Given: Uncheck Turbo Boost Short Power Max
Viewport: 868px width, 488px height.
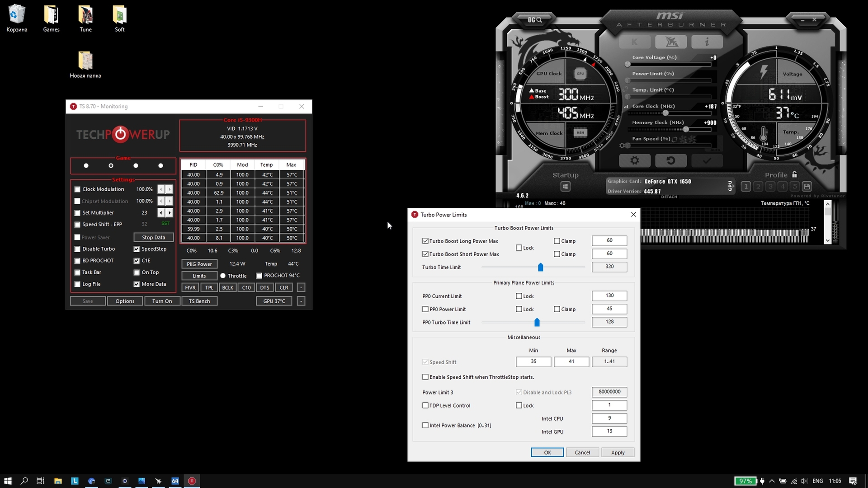Looking at the screenshot, I should click(x=425, y=254).
